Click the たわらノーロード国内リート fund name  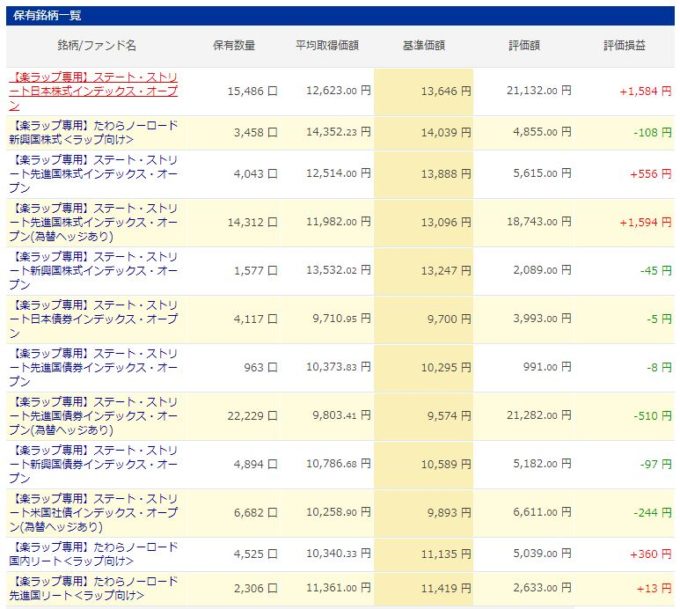click(93, 554)
